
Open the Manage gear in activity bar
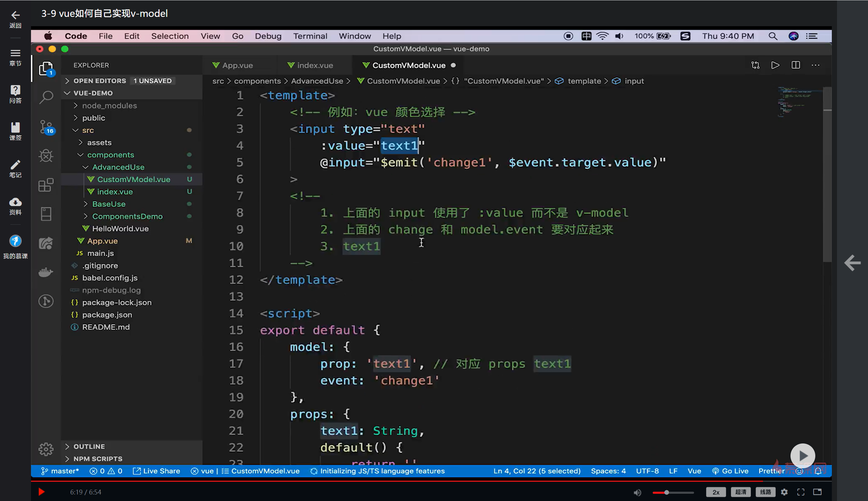click(46, 449)
